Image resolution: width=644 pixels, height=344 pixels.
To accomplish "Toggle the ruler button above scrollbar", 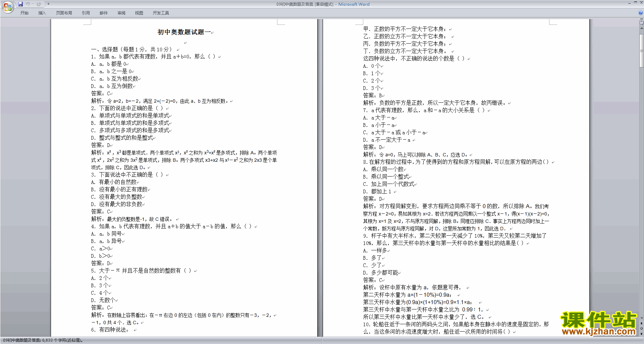I will pyautogui.click(x=642, y=23).
